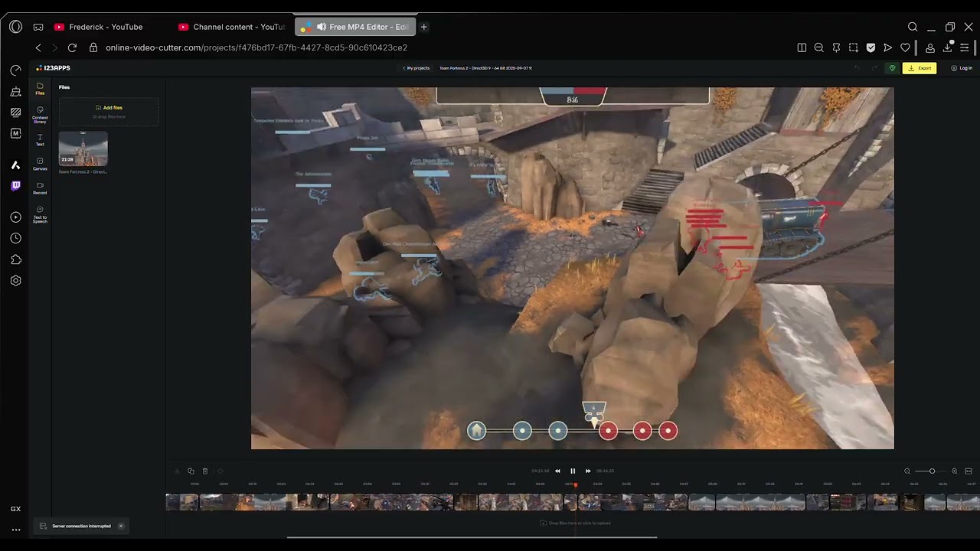
Task: Open the Files panel in editor sidebar
Action: click(40, 88)
